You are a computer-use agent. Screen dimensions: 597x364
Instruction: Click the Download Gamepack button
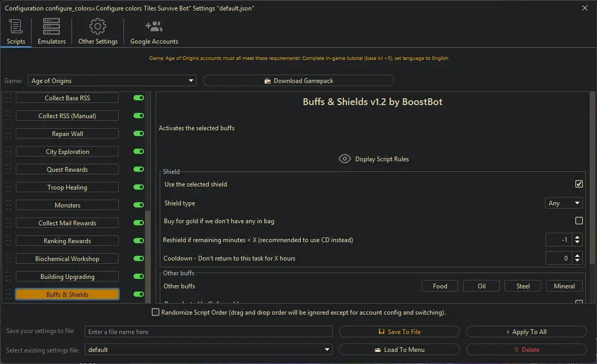pos(298,81)
